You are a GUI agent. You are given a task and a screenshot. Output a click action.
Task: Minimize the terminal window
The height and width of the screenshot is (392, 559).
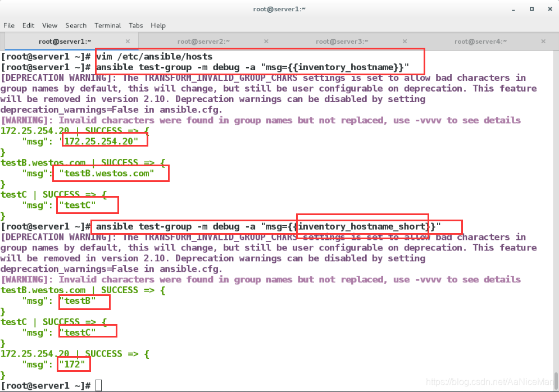coord(513,9)
